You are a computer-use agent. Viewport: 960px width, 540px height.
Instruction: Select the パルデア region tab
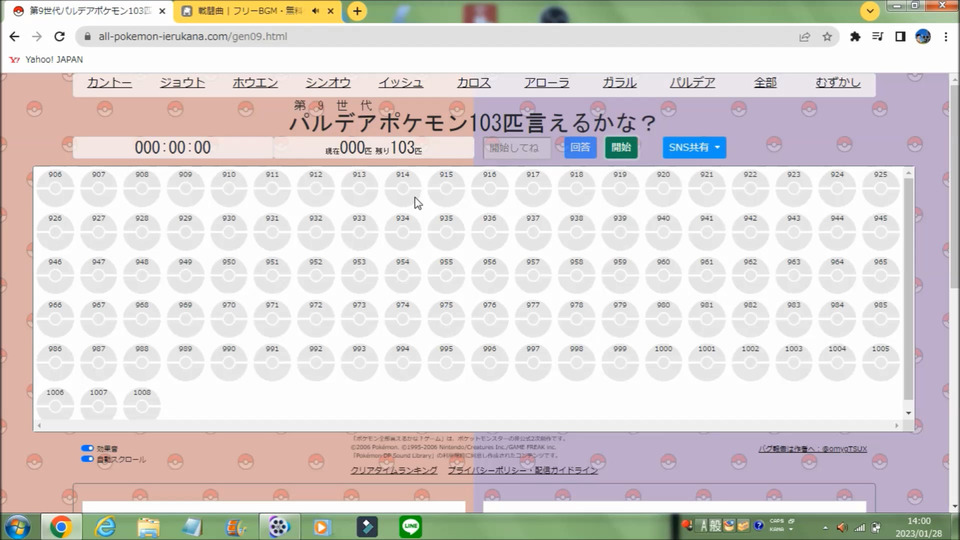pos(692,83)
